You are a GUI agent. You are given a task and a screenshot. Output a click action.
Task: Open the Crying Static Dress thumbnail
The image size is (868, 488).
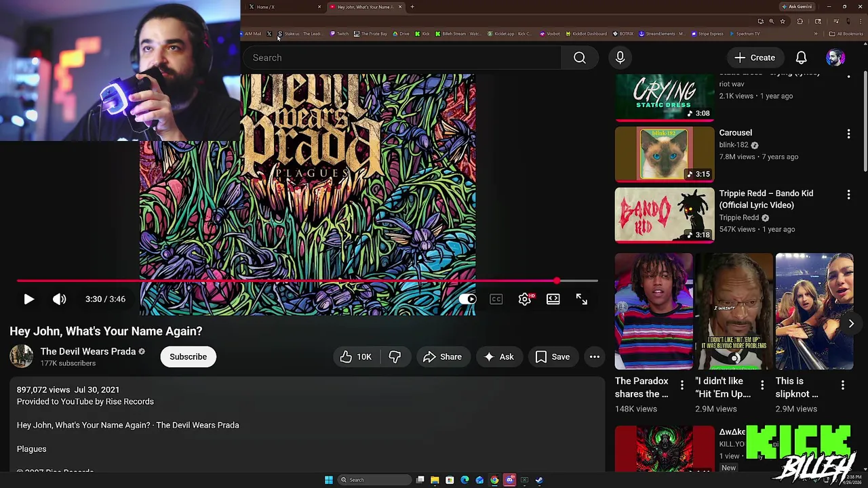tap(665, 97)
